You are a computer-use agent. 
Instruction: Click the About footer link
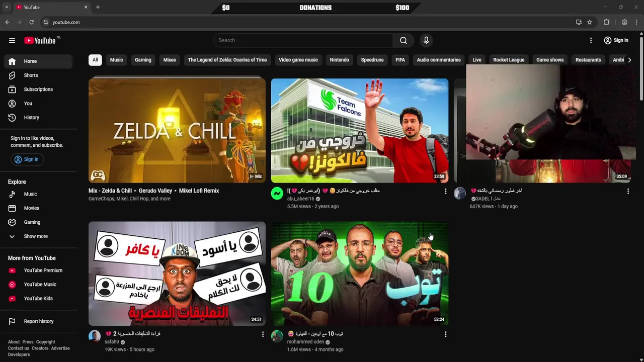click(x=14, y=342)
